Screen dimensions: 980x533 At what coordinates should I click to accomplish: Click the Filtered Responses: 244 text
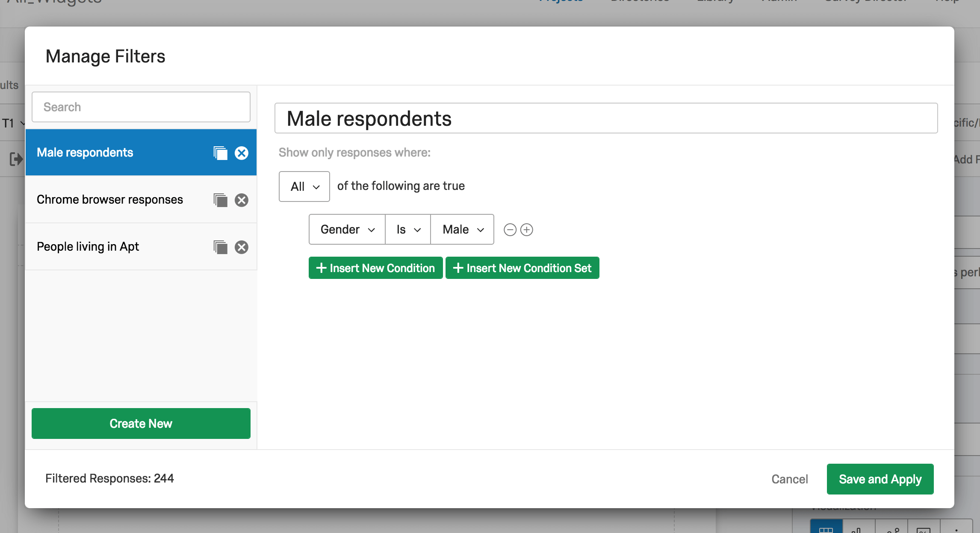tap(109, 478)
